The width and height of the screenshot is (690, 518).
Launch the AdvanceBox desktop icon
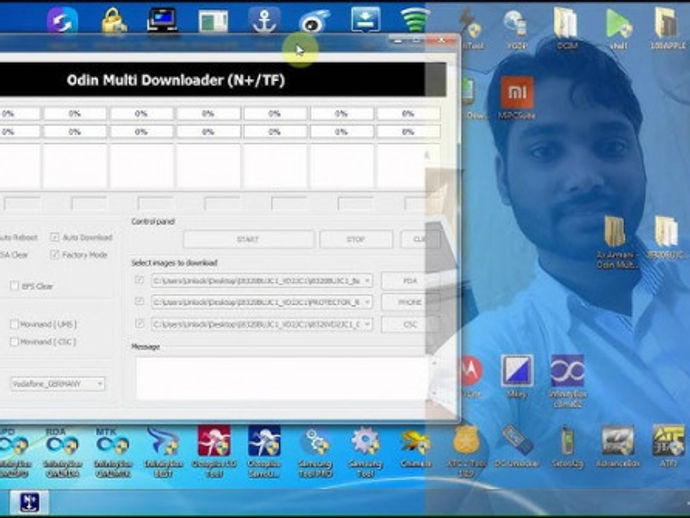point(618,446)
